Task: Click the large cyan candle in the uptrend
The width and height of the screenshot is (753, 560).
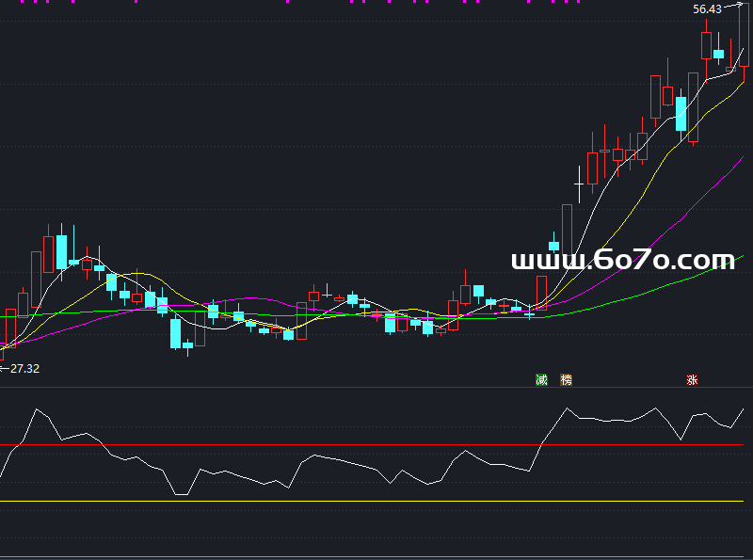Action: pyautogui.click(x=681, y=113)
